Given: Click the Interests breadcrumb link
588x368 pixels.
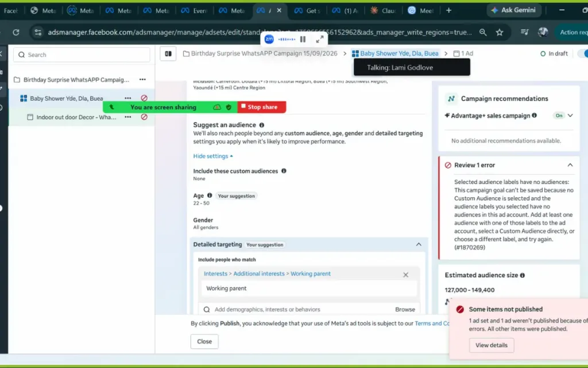Looking at the screenshot, I should [216, 274].
